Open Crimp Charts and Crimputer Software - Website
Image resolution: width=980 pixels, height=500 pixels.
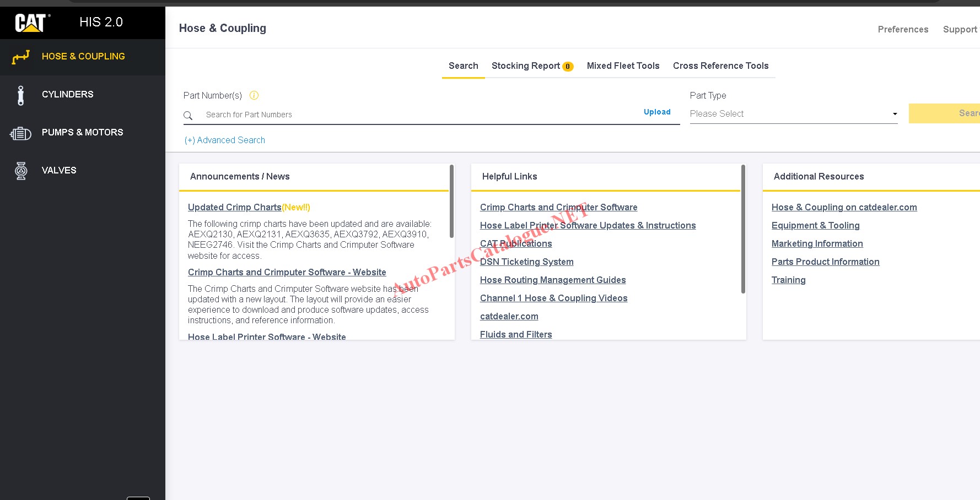[x=287, y=272]
